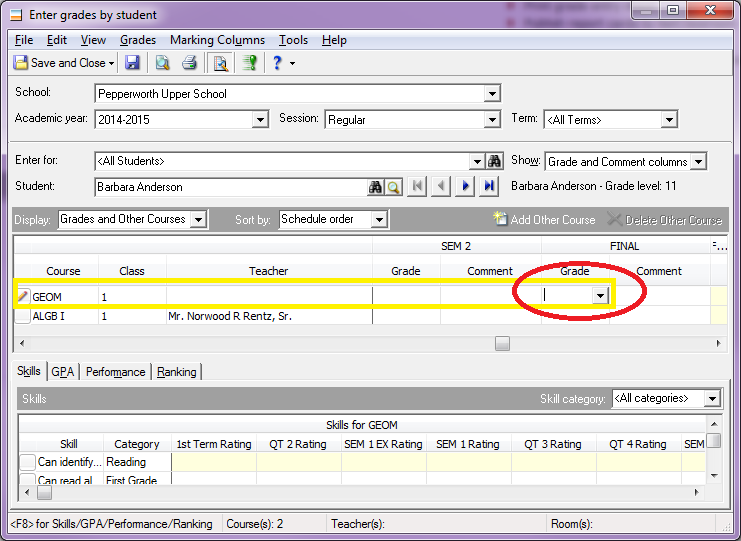
Task: Click Delete Other Course button
Action: coord(664,219)
